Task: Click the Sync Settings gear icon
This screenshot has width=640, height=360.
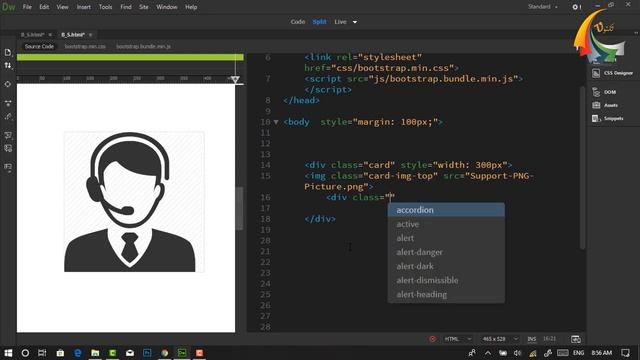Action: click(x=576, y=7)
